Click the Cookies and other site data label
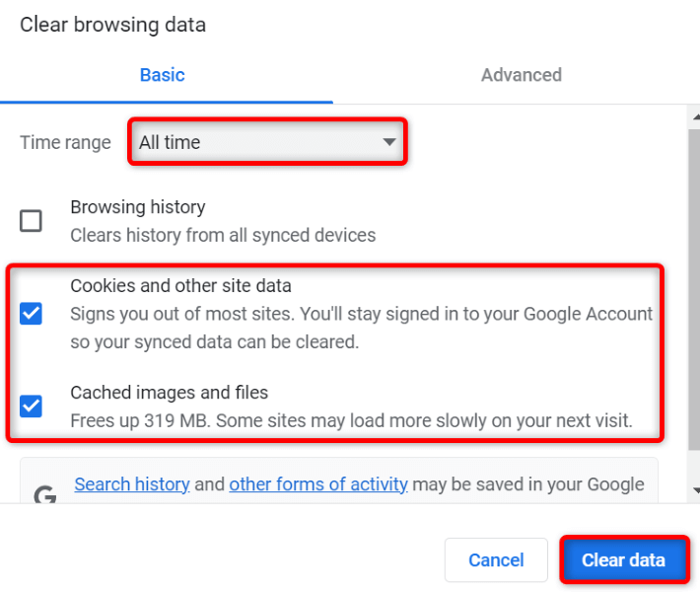 (x=180, y=286)
